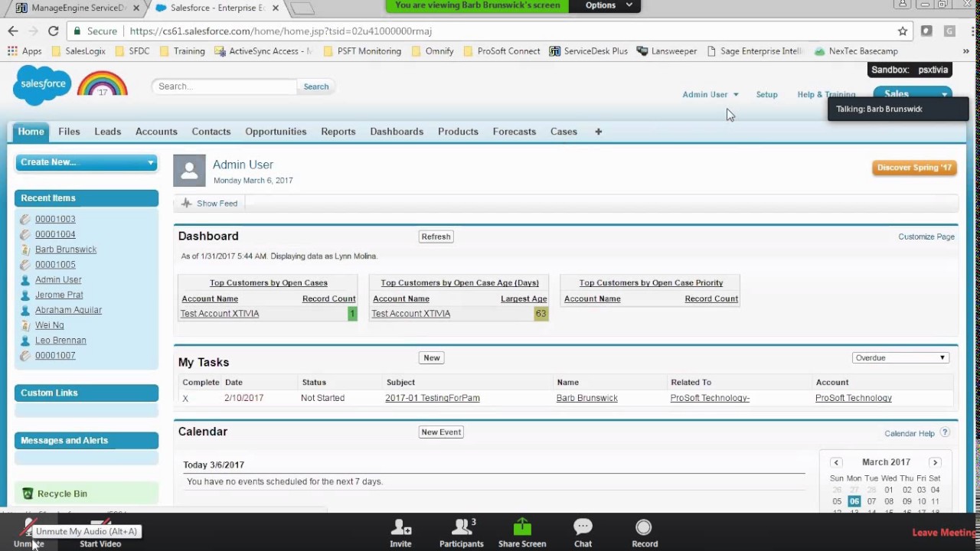Go to the Cases tab
The image size is (980, 551).
(563, 132)
